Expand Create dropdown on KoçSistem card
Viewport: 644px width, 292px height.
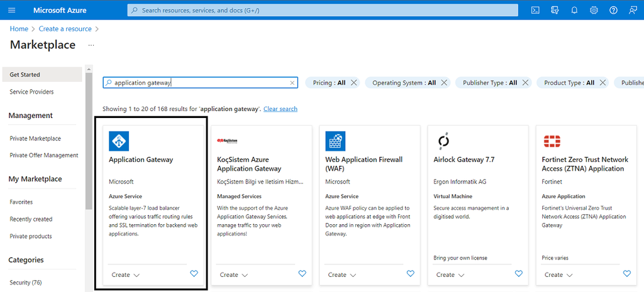coord(234,275)
